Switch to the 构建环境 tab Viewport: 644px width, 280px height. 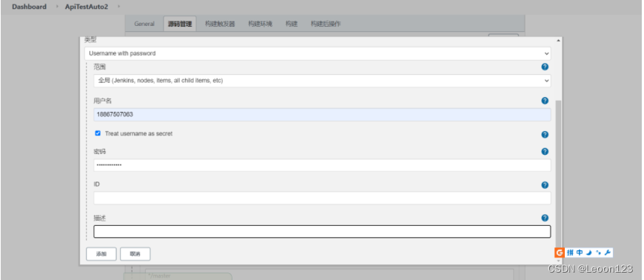click(x=260, y=24)
